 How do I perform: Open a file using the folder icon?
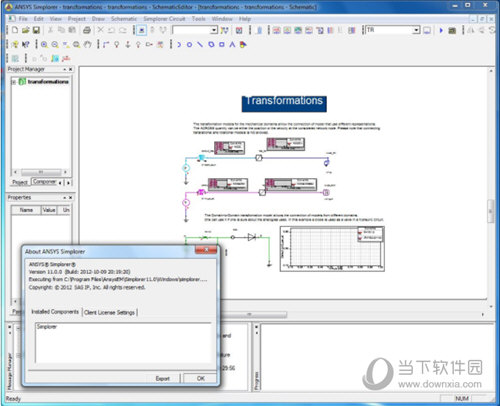coord(26,30)
